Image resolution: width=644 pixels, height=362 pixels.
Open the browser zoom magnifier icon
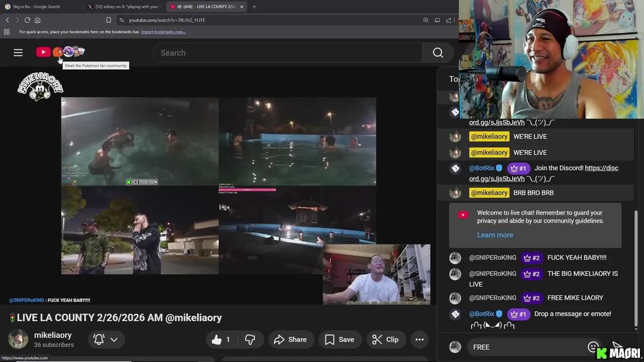tap(426, 20)
